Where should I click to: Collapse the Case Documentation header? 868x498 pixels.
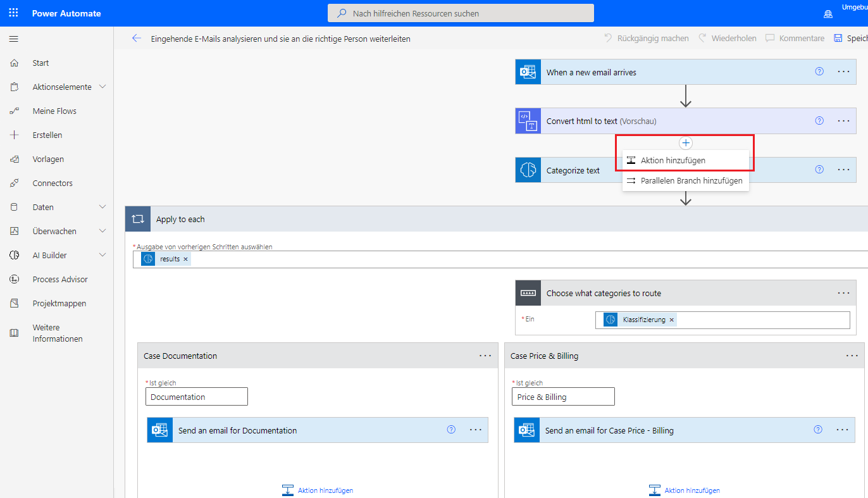318,356
